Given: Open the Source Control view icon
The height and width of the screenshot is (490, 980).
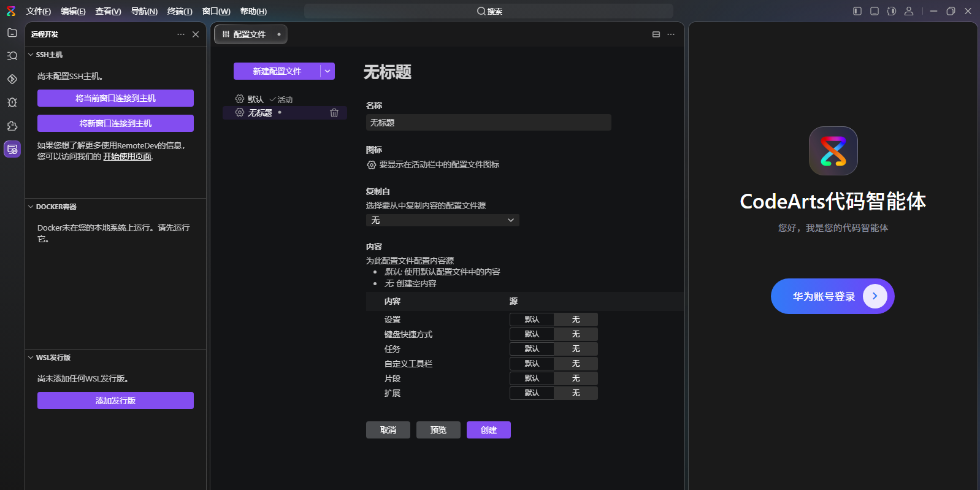Looking at the screenshot, I should 12,79.
